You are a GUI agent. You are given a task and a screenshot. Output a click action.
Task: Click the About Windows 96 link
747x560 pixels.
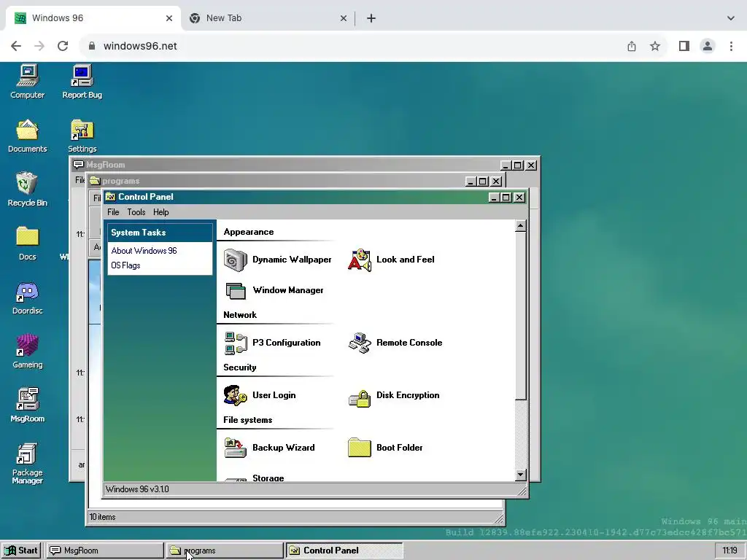coord(144,251)
